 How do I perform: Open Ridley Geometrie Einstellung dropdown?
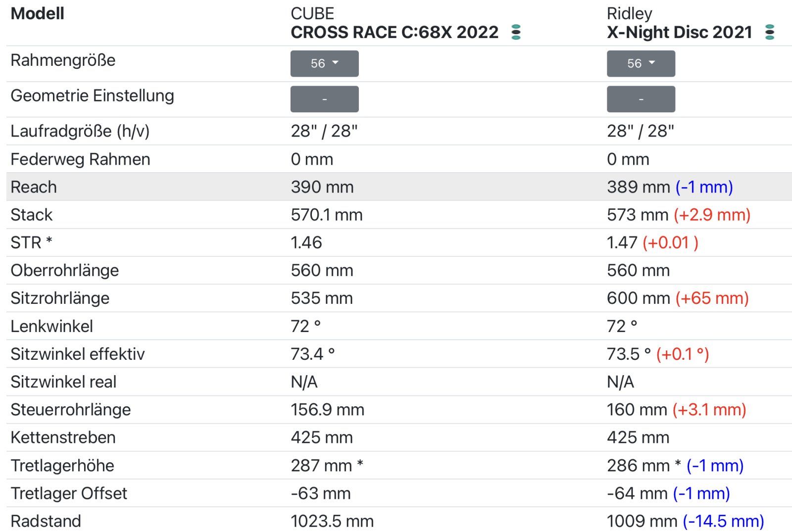coord(641,99)
